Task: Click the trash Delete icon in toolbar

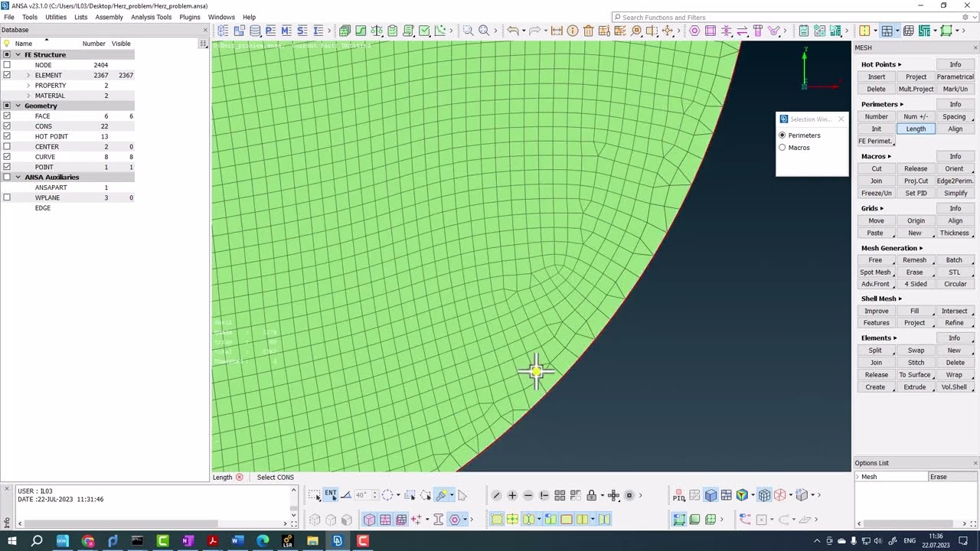Action: coord(588,31)
